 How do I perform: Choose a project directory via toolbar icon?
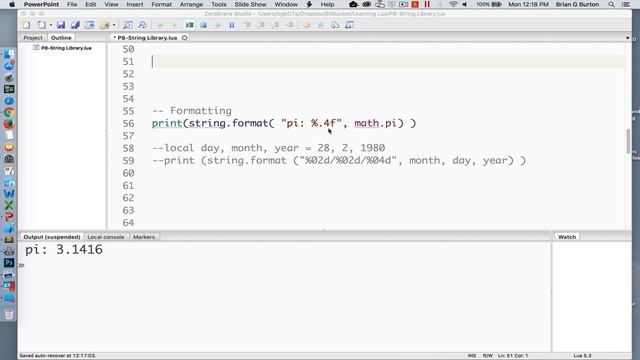point(104,25)
